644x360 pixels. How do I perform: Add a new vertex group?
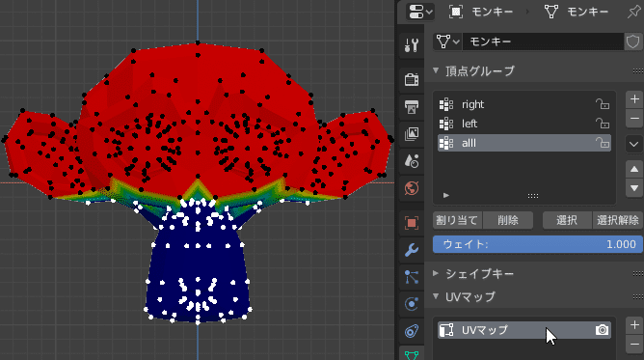pos(634,99)
